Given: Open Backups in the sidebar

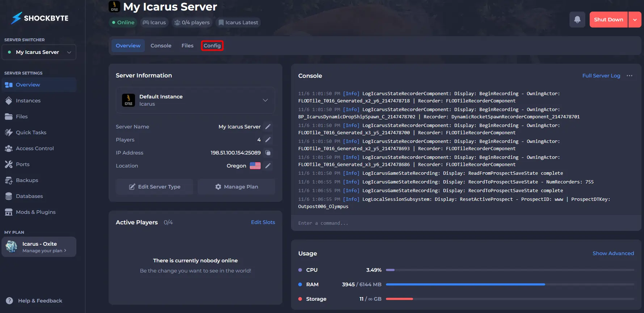Looking at the screenshot, I should tap(27, 180).
